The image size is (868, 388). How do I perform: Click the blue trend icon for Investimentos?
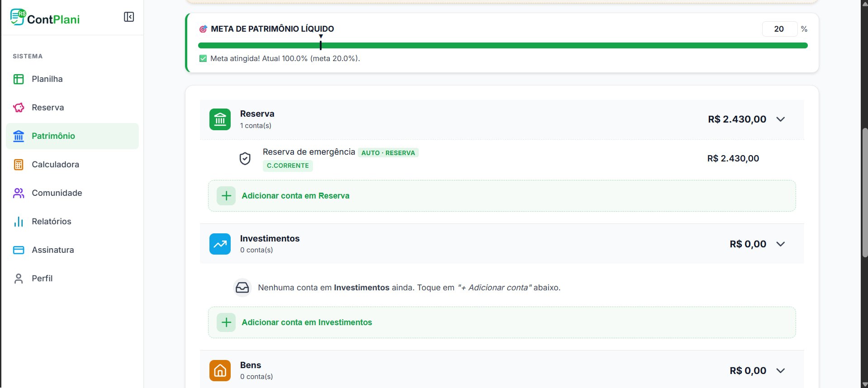(x=220, y=244)
